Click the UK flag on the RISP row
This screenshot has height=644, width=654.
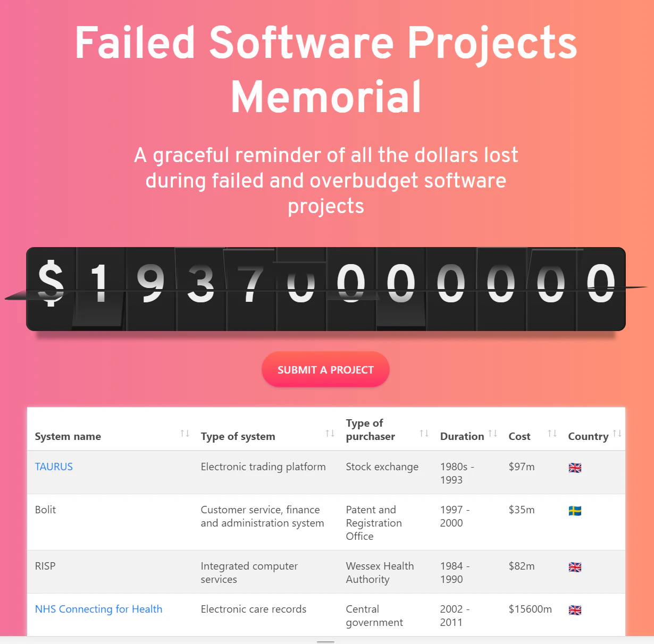pyautogui.click(x=575, y=567)
